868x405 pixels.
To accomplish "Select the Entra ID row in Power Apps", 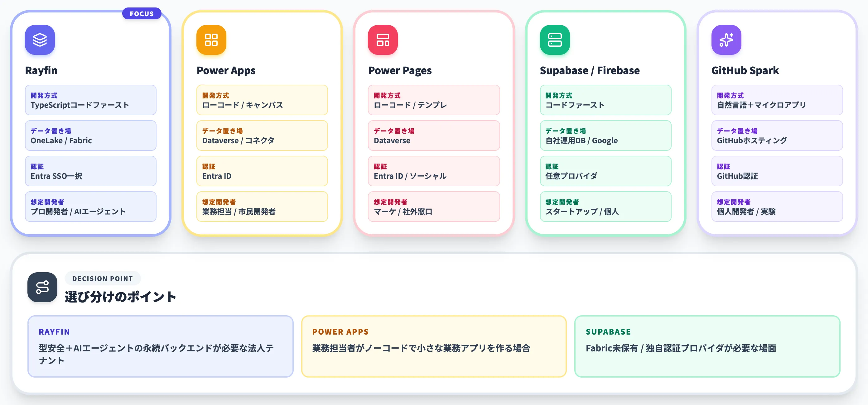I will click(262, 171).
